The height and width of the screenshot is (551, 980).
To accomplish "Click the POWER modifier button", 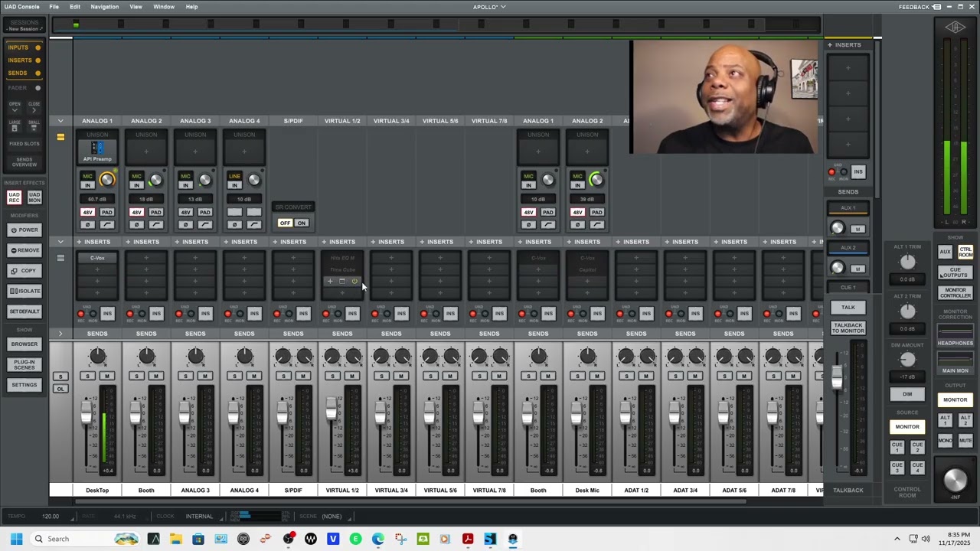I will pos(24,230).
